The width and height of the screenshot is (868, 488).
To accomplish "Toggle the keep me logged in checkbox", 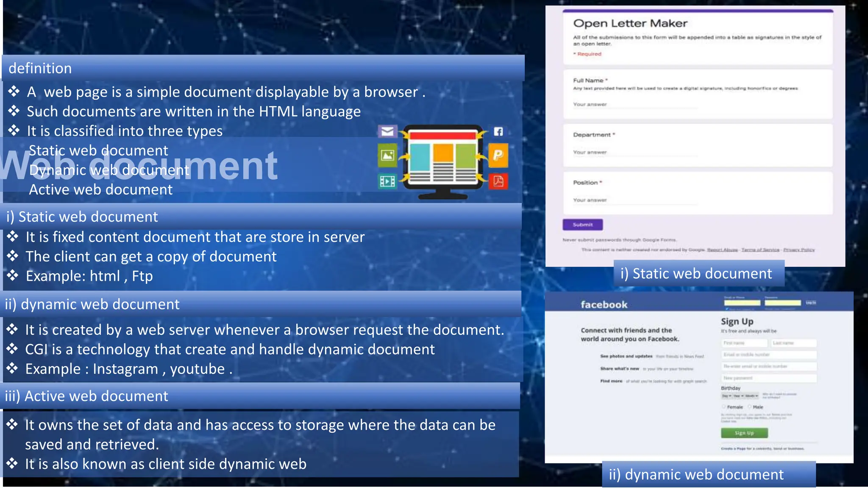I will [727, 309].
